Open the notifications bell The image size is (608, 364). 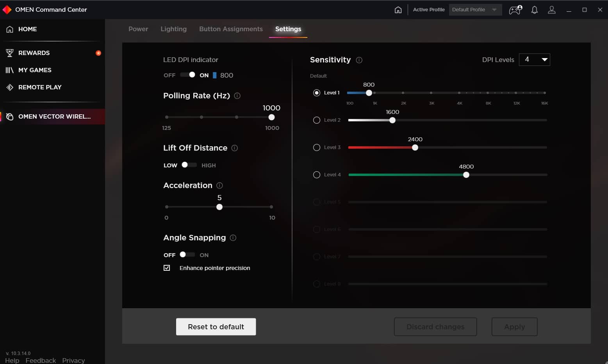tap(534, 10)
